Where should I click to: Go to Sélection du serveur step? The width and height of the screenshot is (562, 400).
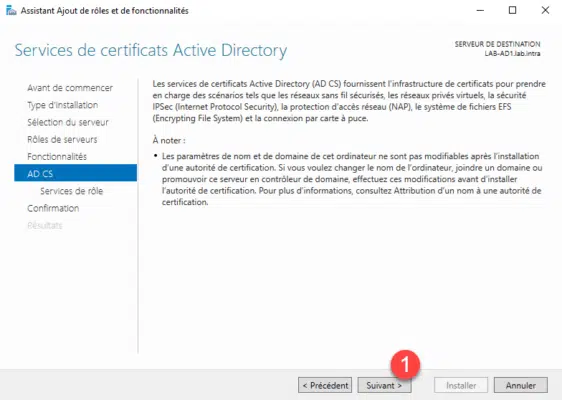tap(68, 122)
